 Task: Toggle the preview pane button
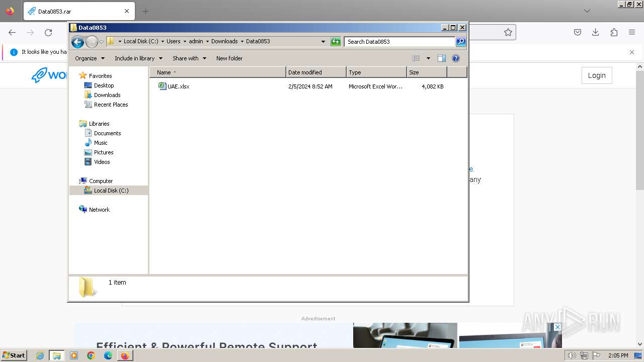pos(442,58)
